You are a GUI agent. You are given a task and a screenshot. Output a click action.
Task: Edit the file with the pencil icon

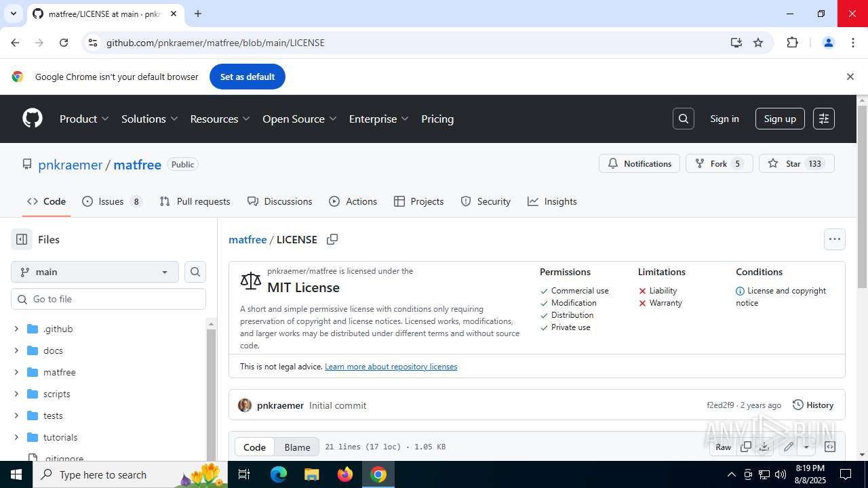click(x=789, y=447)
